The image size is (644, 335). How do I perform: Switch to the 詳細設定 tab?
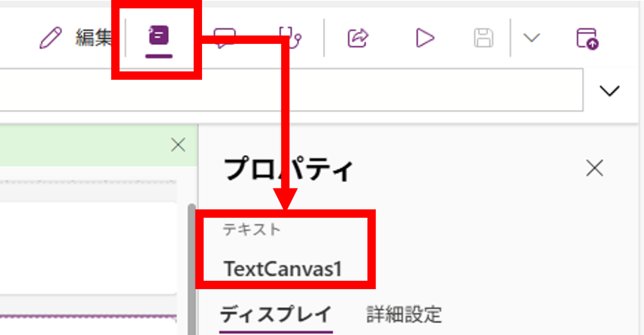404,314
